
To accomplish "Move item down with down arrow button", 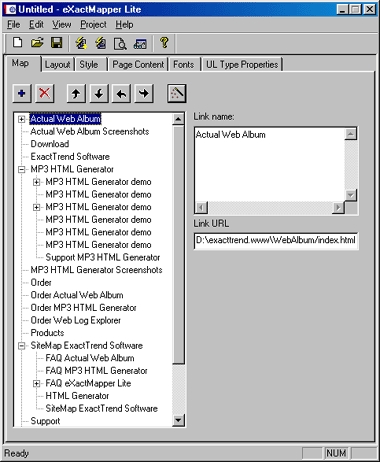I will (99, 93).
